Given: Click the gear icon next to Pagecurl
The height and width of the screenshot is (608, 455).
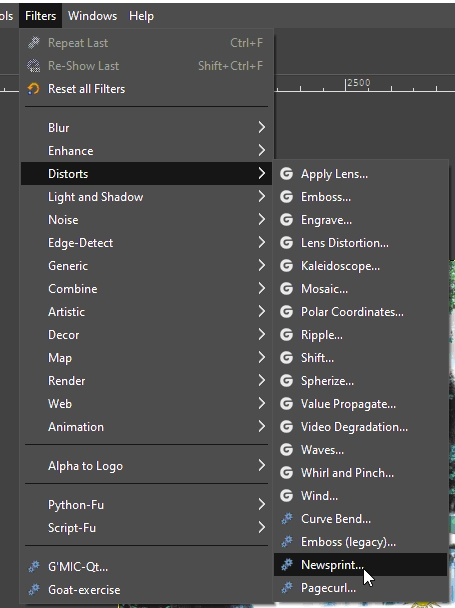Looking at the screenshot, I should 286,588.
